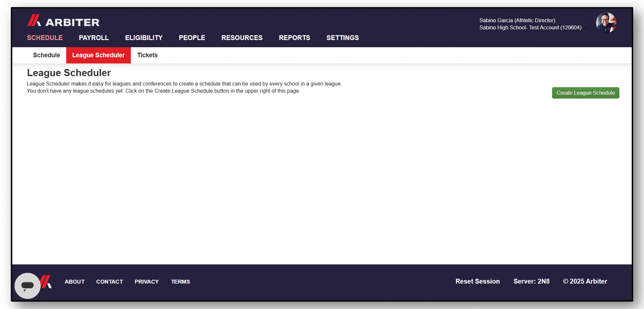Viewport: 644px width, 309px height.
Task: Open the TERMS page
Action: coord(181,281)
